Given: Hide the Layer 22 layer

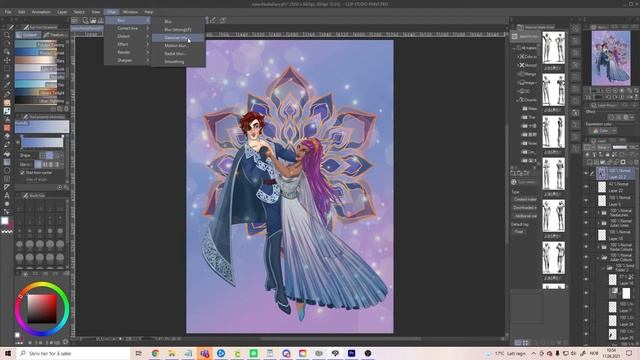Looking at the screenshot, I should [586, 187].
